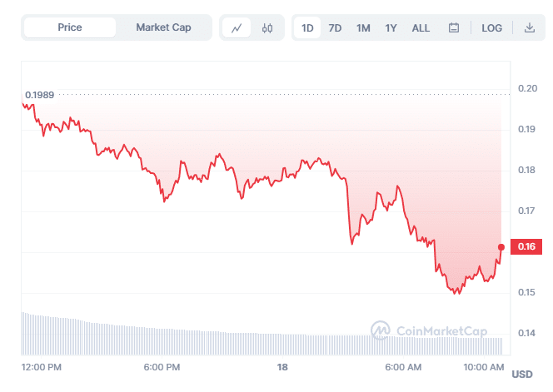Select the 7D time range

[335, 27]
